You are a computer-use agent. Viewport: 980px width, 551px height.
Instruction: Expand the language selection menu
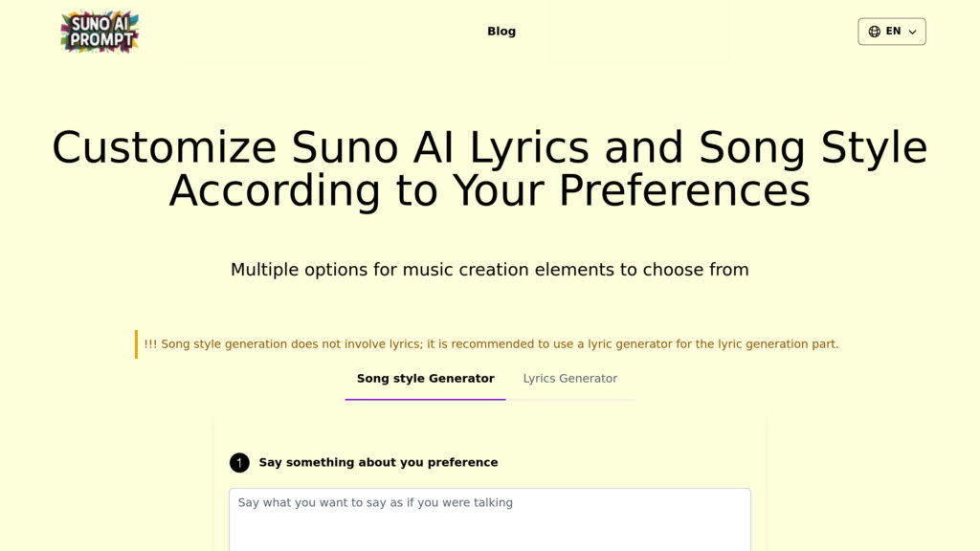coord(892,31)
